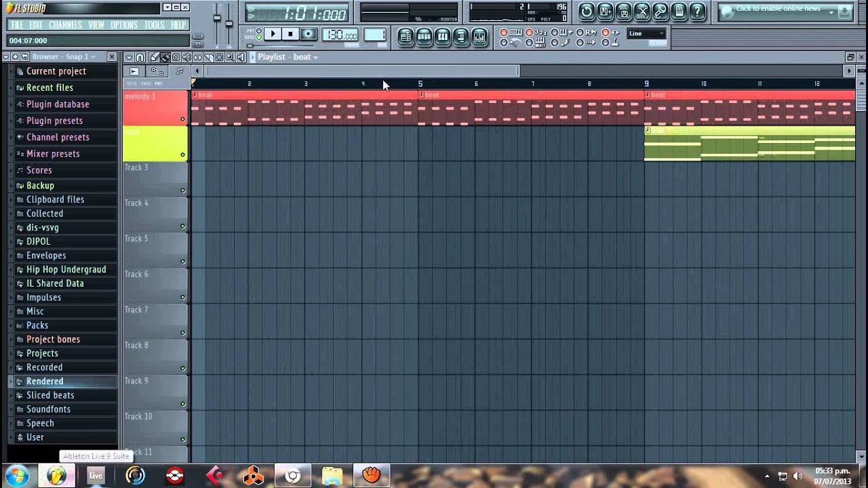The width and height of the screenshot is (868, 488).
Task: Enable song mode radio button
Action: tap(259, 37)
